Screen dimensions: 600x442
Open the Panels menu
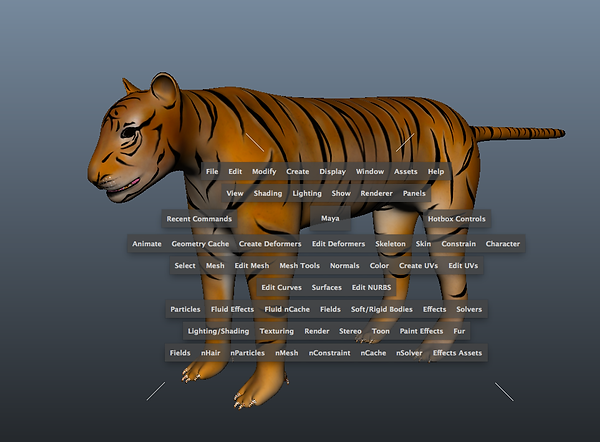[414, 193]
